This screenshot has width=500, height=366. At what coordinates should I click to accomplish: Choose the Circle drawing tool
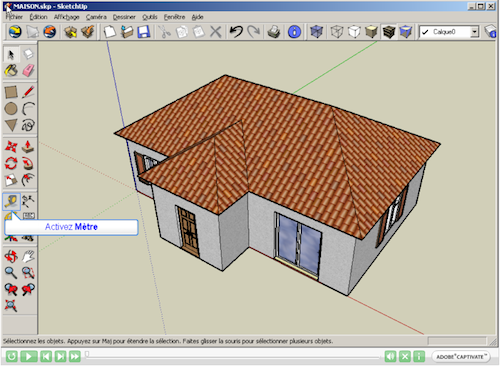tap(11, 109)
